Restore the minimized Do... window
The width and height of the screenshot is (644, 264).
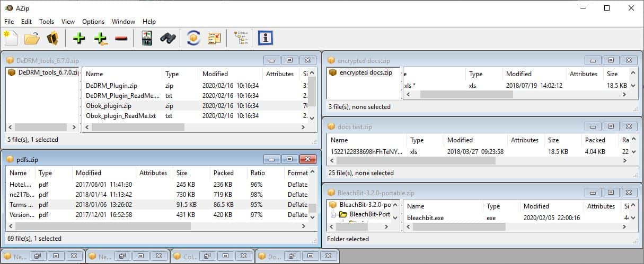292,256
